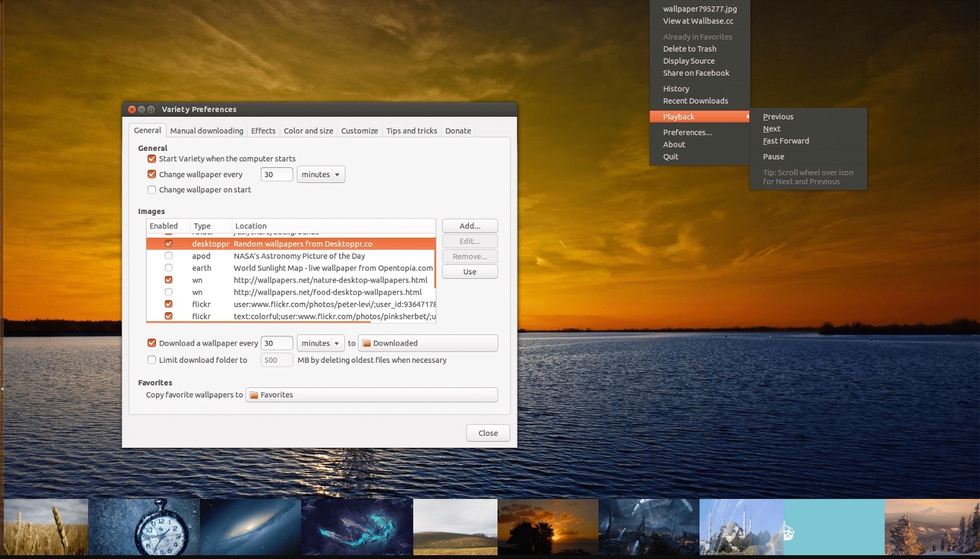
Task: Sort by the Location column header
Action: [333, 226]
